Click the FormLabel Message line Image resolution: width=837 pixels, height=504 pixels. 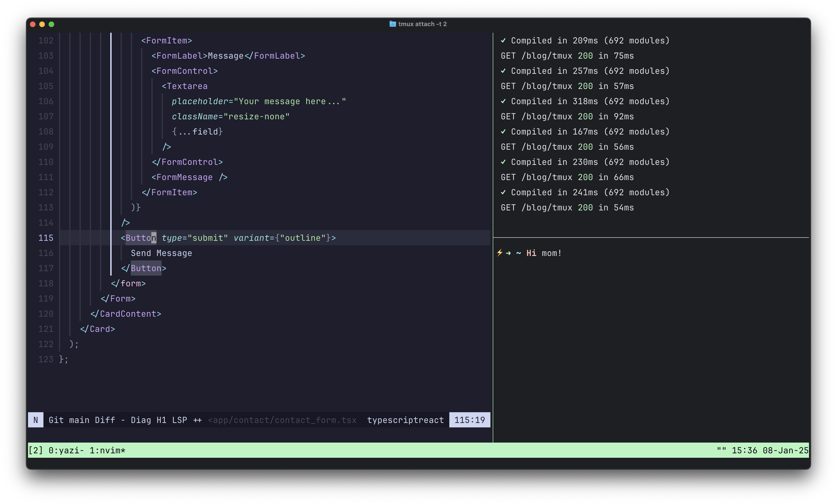[x=228, y=56]
